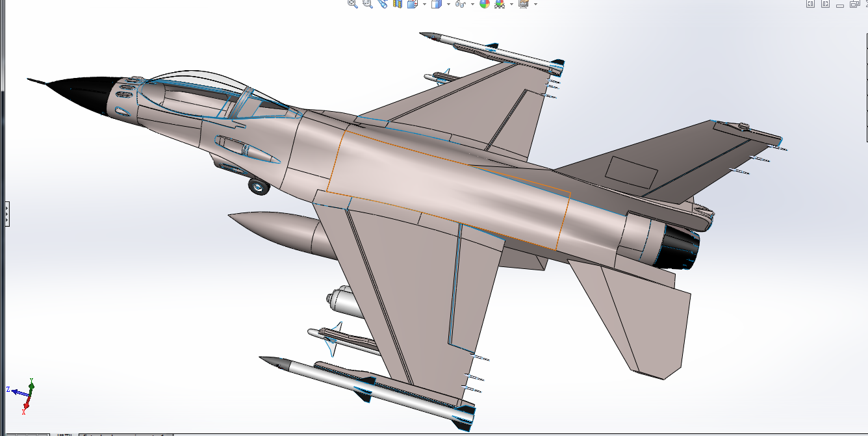Open the View Settings dropdown arrow

[535, 4]
